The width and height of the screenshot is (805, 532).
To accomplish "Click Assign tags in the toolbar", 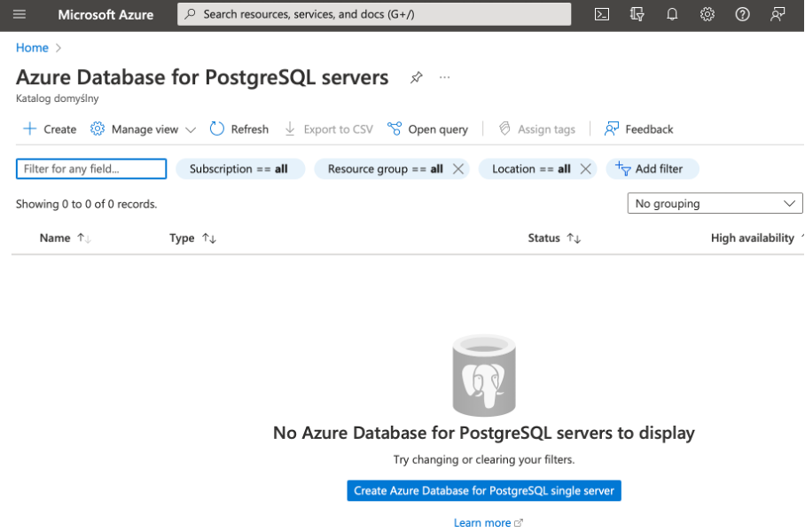I will [x=537, y=129].
